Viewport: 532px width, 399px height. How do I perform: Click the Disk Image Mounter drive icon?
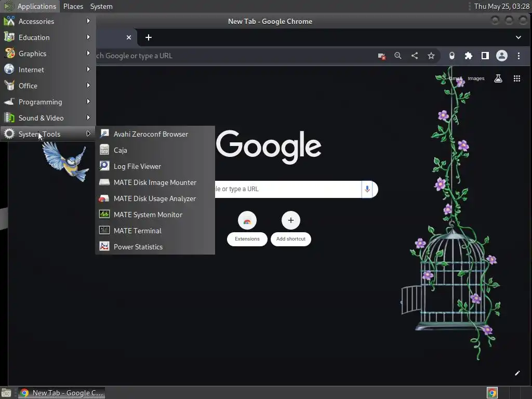(x=104, y=182)
